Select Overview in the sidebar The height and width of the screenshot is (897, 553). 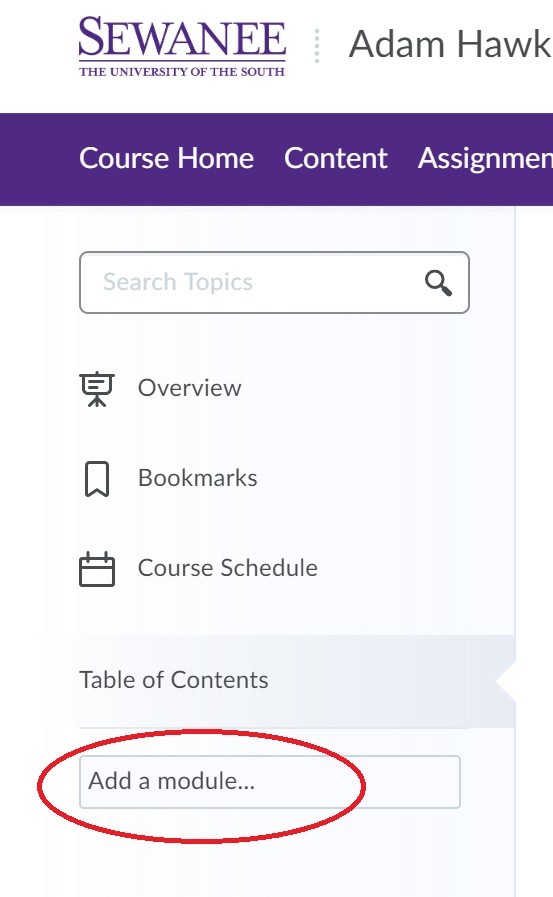189,388
